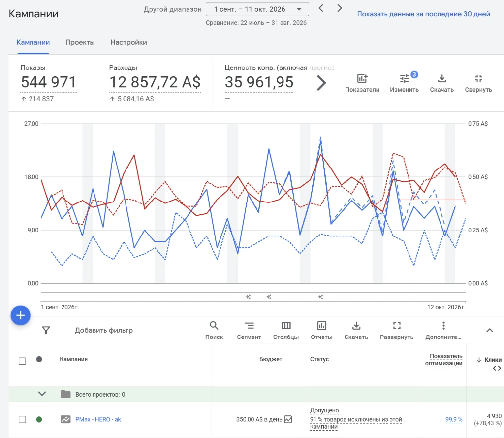504x438 pixels.
Task: Click the Показатель оптимизации column header
Action: point(443,360)
